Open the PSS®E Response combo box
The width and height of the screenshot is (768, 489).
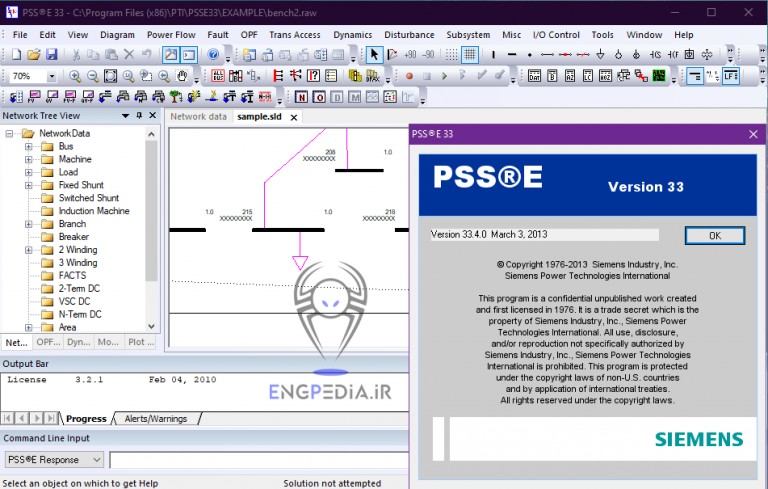coord(54,460)
